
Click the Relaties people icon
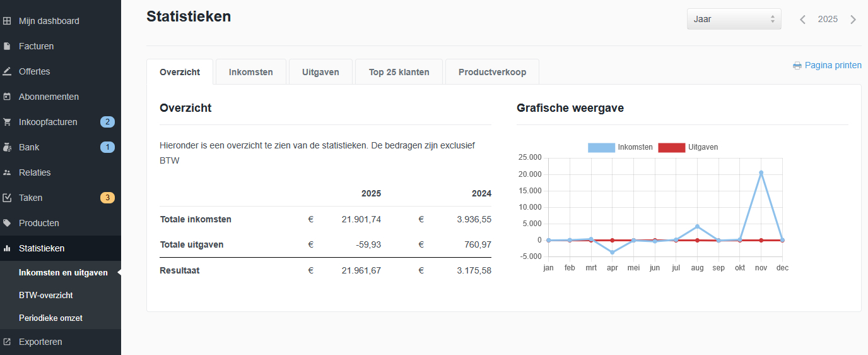(7, 172)
